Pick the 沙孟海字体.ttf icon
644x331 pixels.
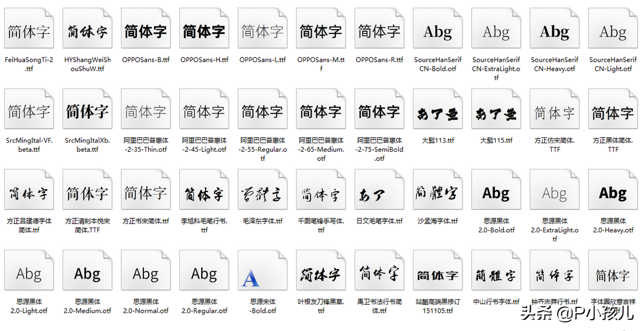(438, 190)
